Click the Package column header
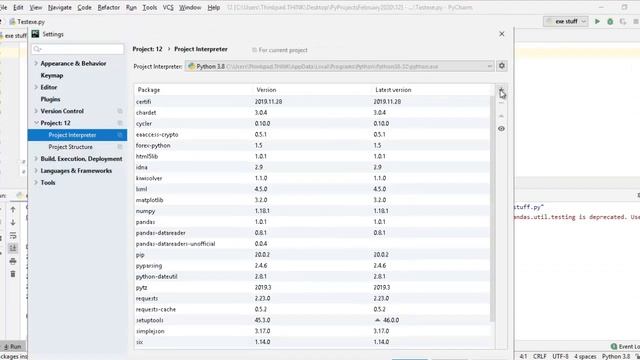The height and width of the screenshot is (360, 640). pyautogui.click(x=149, y=90)
